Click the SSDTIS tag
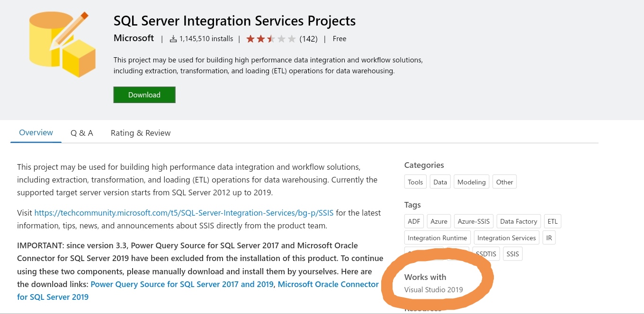 click(486, 254)
